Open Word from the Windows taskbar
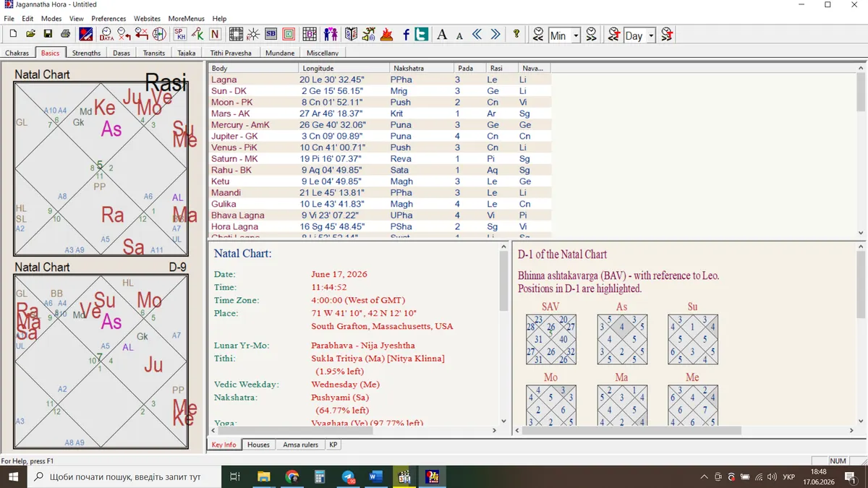The height and width of the screenshot is (488, 868). coord(375,477)
